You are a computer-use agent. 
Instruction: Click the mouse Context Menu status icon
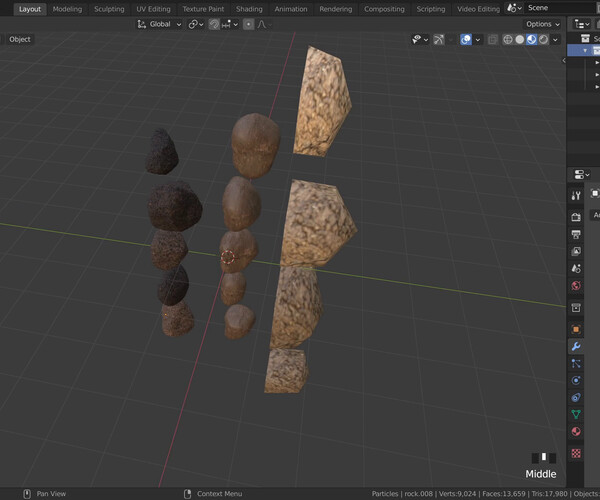tap(188, 494)
